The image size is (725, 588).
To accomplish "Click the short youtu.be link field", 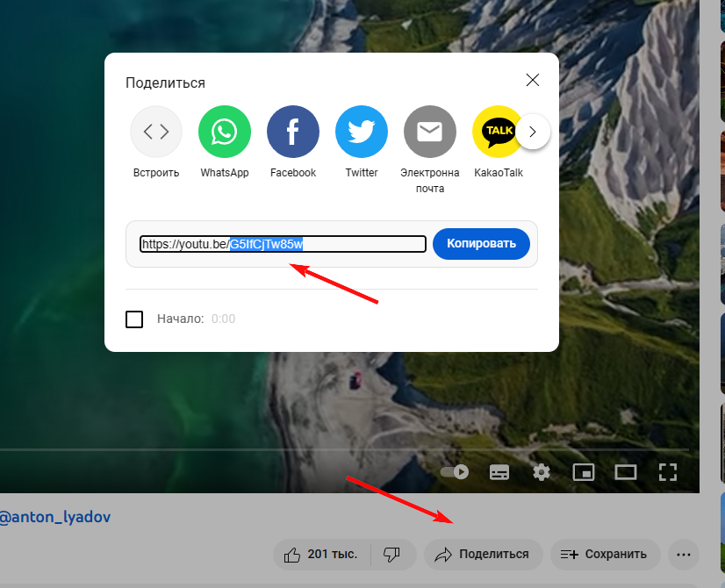I will (283, 244).
